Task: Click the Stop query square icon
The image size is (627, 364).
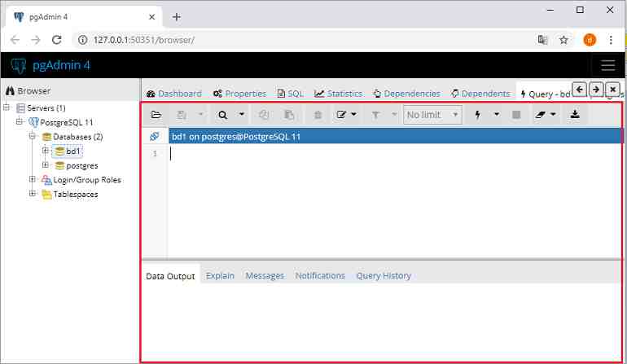Action: coord(516,115)
